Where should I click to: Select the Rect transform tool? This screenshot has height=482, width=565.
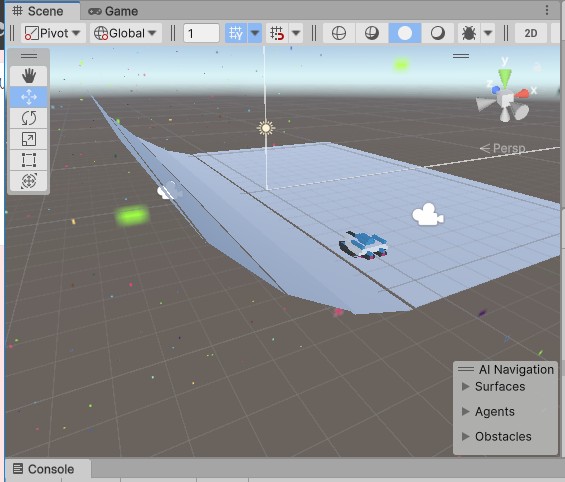coord(29,160)
